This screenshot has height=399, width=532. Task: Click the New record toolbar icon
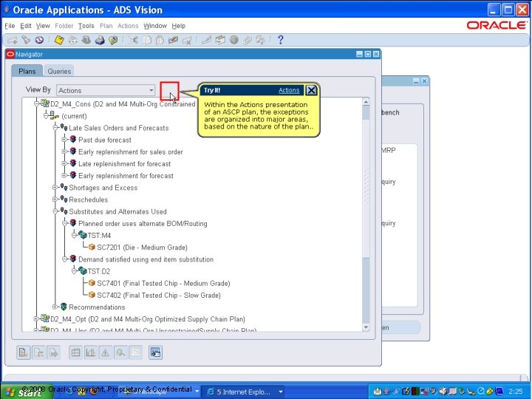click(x=13, y=40)
